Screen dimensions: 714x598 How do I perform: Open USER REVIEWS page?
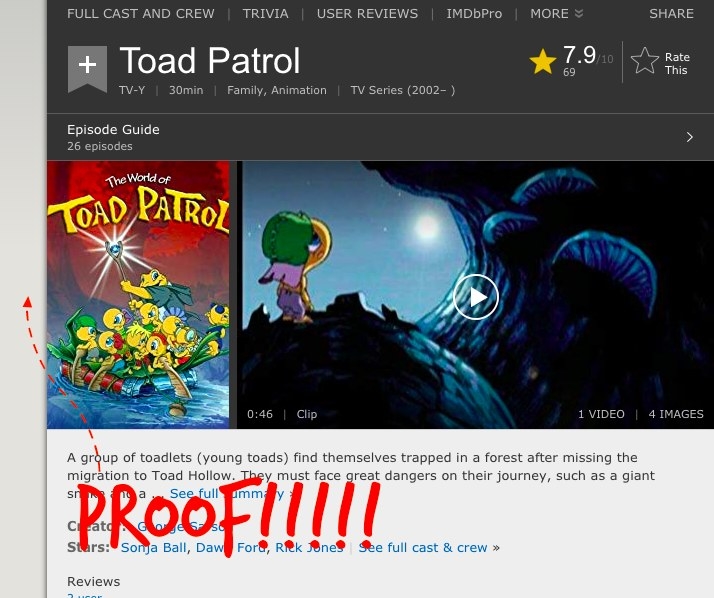point(367,14)
